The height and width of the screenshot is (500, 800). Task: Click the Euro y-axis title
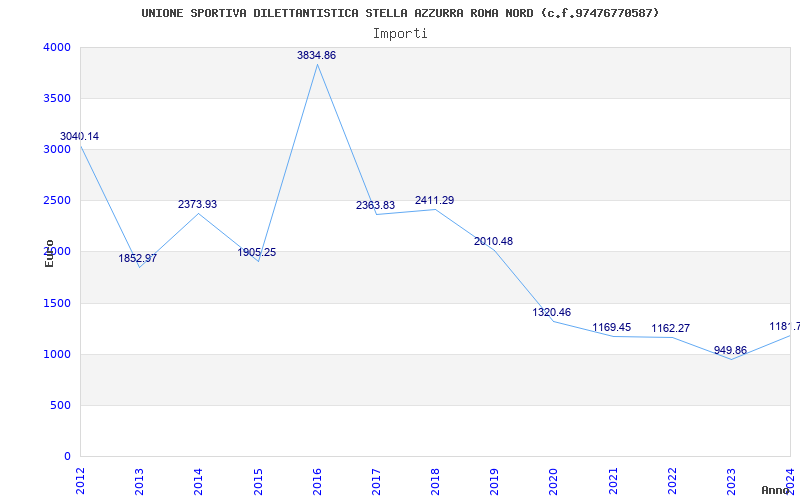coord(49,253)
